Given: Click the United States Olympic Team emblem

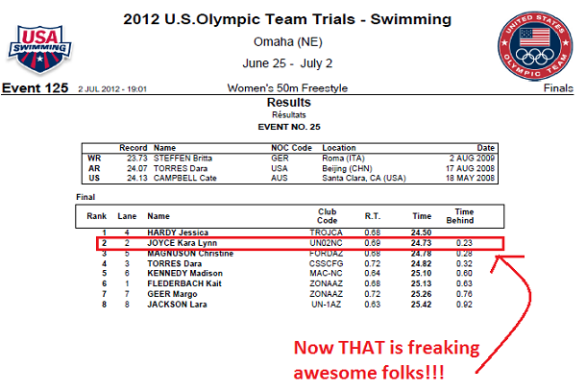Looking at the screenshot, I should pyautogui.click(x=535, y=46).
